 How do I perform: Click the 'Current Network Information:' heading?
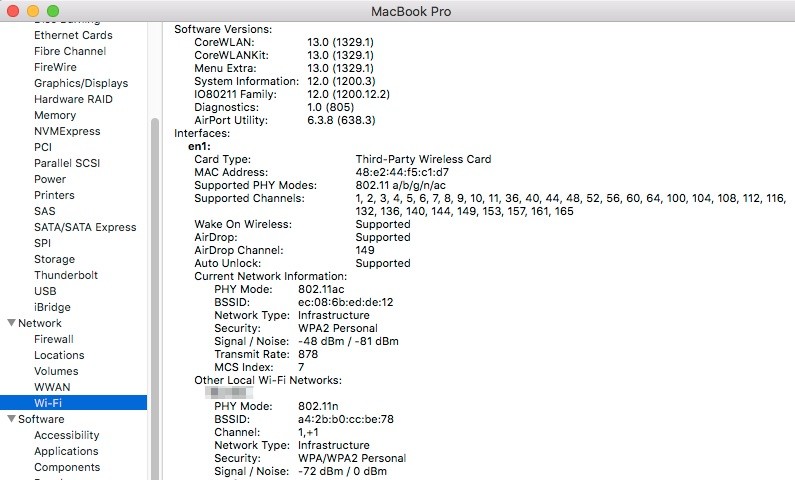pyautogui.click(x=270, y=276)
